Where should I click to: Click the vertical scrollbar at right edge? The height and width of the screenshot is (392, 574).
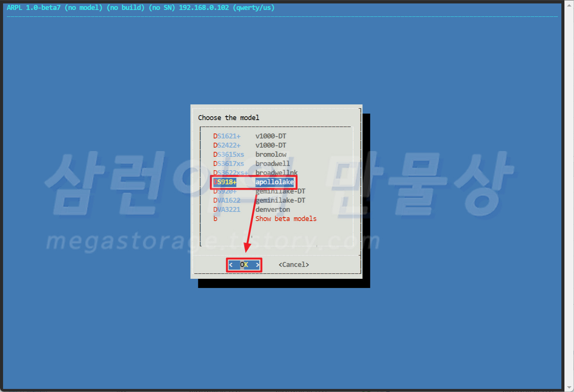coord(569,196)
